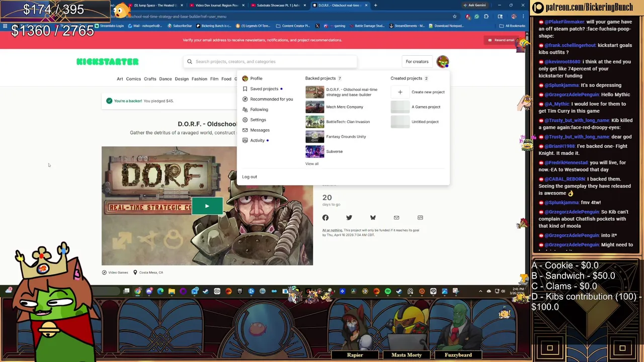Screen dimensions: 644x362
Task: Select the Design category
Action: (182, 79)
